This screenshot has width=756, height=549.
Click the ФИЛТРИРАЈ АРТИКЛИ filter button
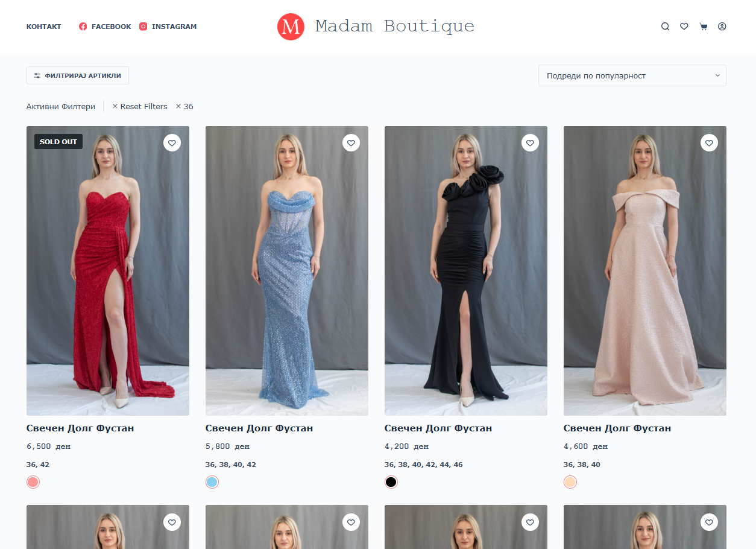point(78,75)
